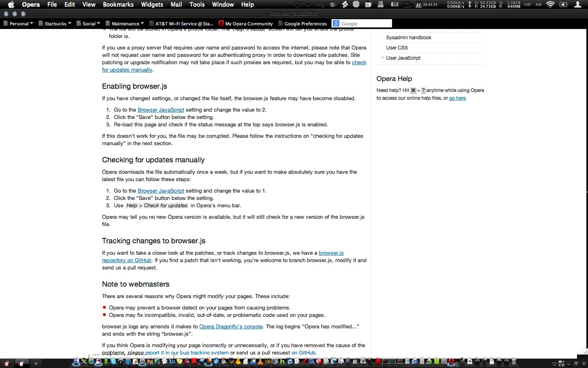The image size is (588, 368).
Task: Open Finder from the dock
Action: click(x=76, y=361)
